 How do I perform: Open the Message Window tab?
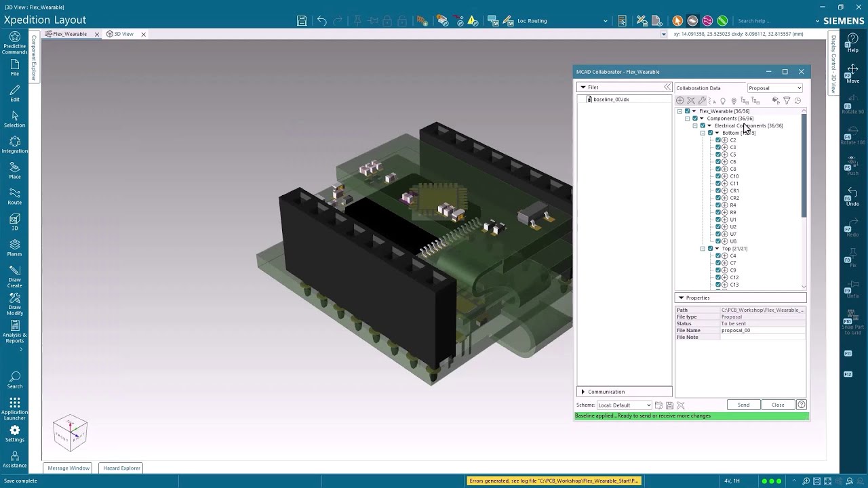pyautogui.click(x=68, y=468)
